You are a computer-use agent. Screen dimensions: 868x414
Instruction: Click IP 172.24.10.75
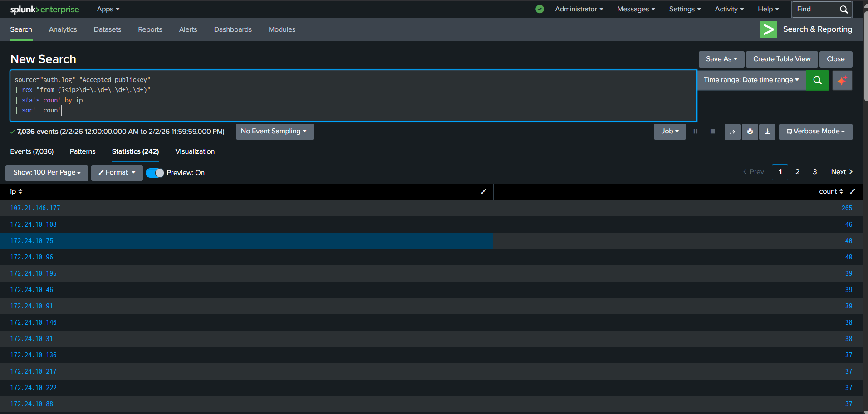(x=32, y=241)
